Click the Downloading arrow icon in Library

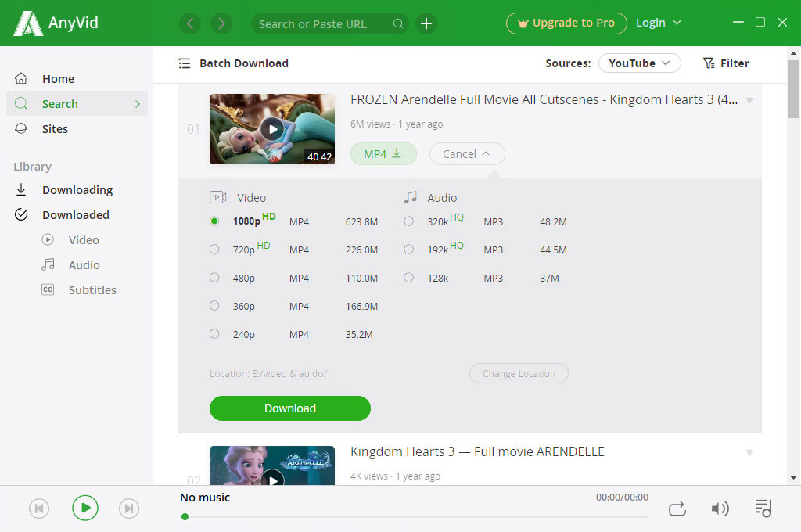(21, 189)
